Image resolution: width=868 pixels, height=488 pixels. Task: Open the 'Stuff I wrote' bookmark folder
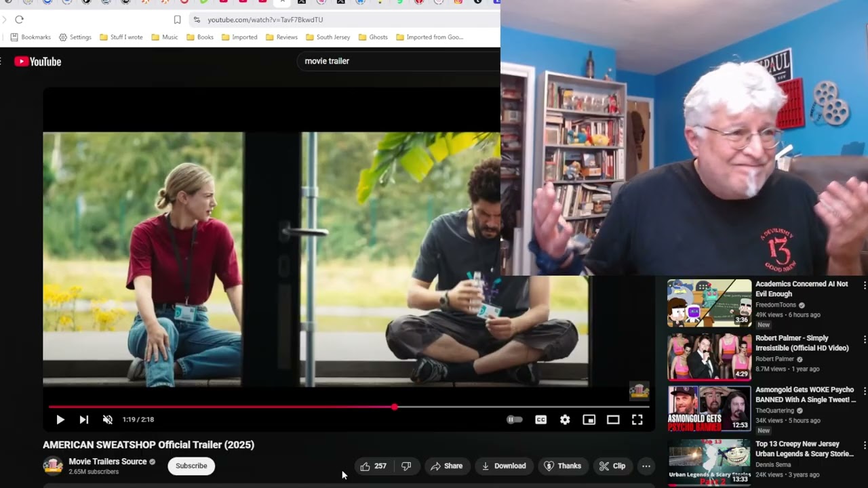click(x=121, y=37)
